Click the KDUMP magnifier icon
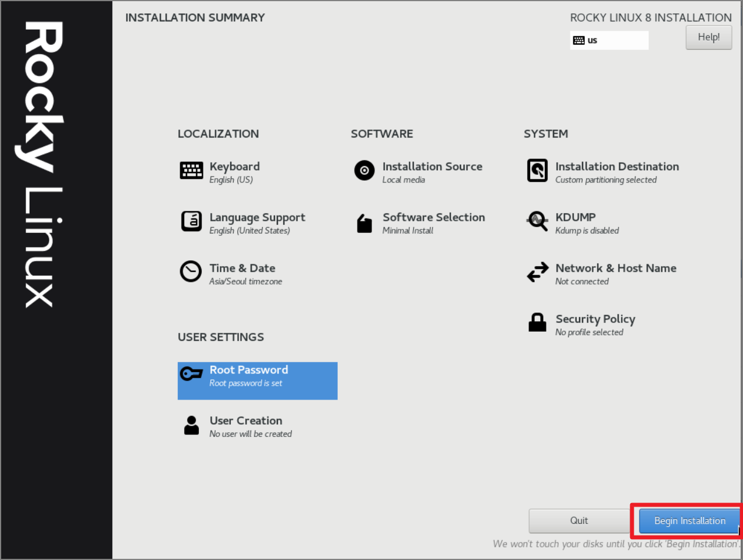 click(x=537, y=221)
